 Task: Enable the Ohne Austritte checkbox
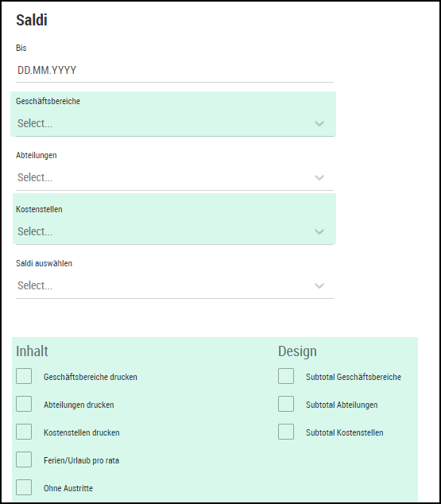point(24,487)
